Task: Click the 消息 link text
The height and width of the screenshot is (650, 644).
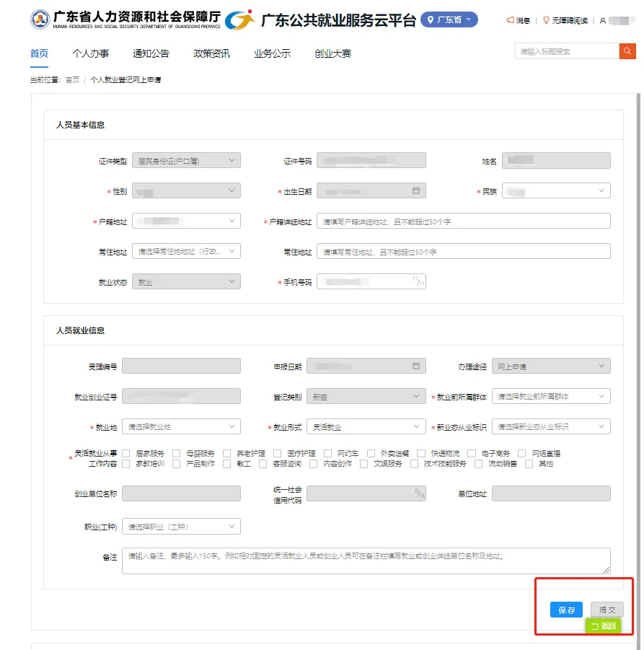Action: tap(523, 20)
